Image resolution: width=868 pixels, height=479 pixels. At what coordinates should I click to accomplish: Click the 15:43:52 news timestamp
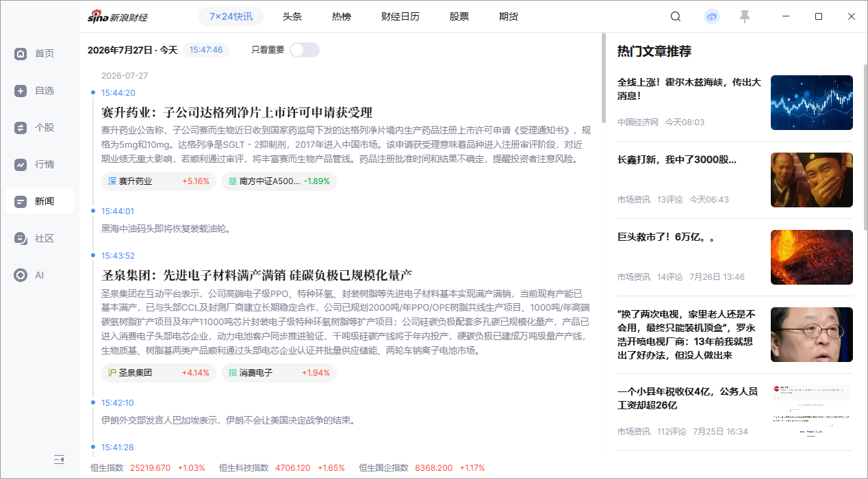click(118, 256)
